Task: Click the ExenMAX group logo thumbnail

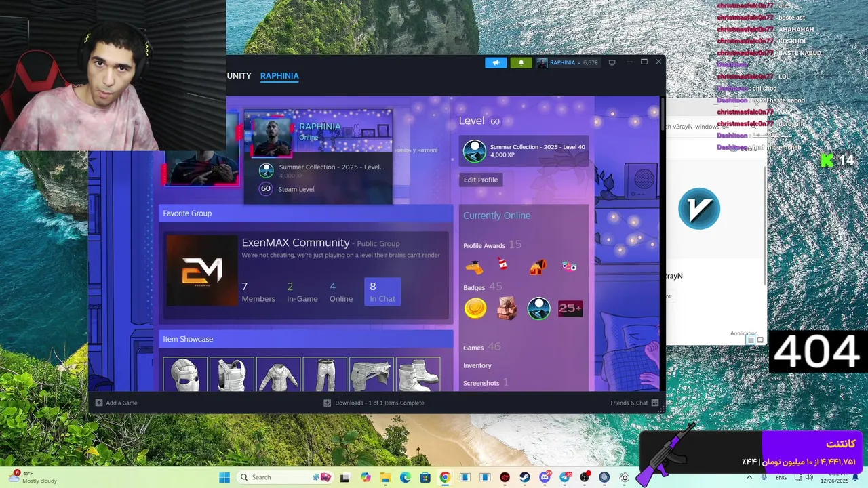Action: [x=202, y=270]
